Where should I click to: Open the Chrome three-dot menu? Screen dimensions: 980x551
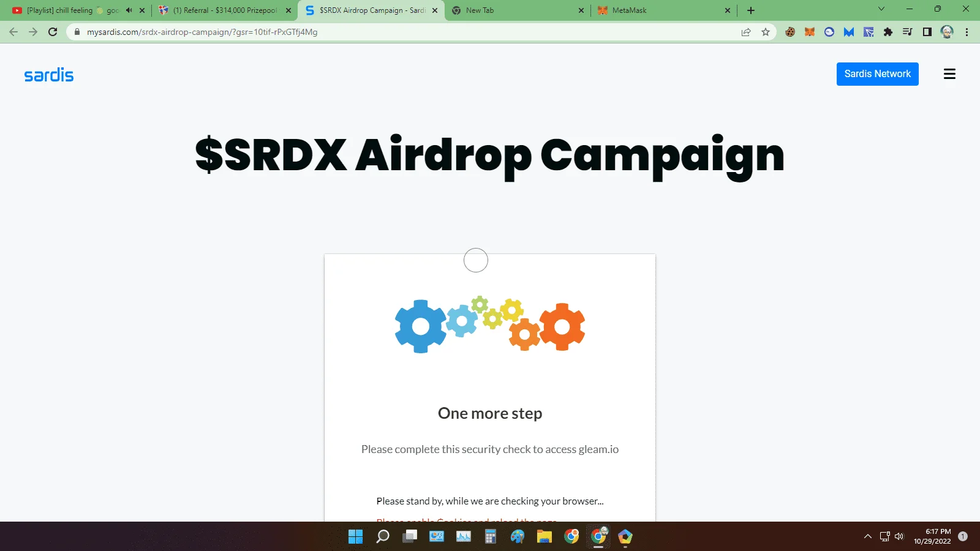967,32
